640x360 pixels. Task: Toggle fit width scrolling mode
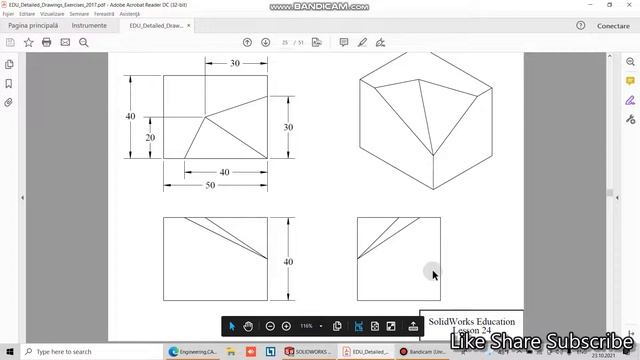coord(359,326)
